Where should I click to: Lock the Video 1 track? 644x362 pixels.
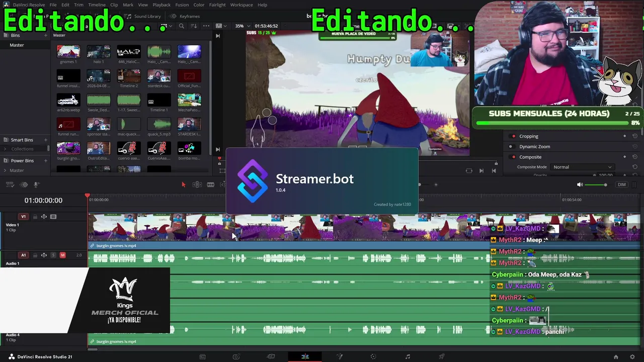(x=35, y=217)
